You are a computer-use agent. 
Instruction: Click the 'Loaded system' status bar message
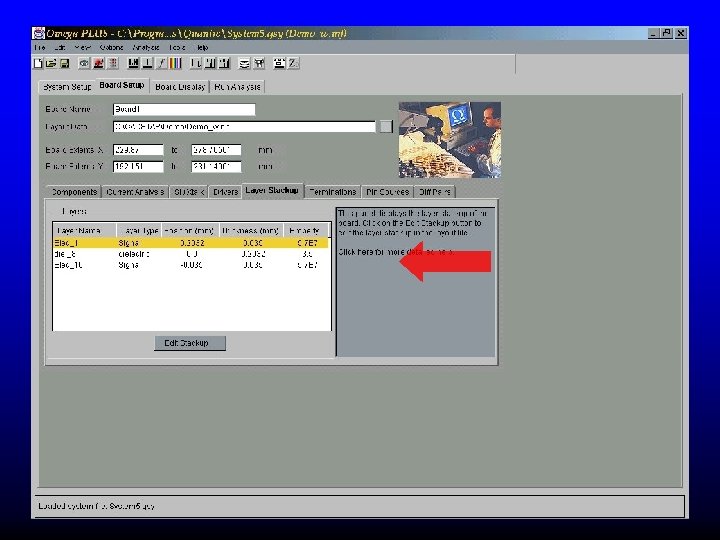96,506
